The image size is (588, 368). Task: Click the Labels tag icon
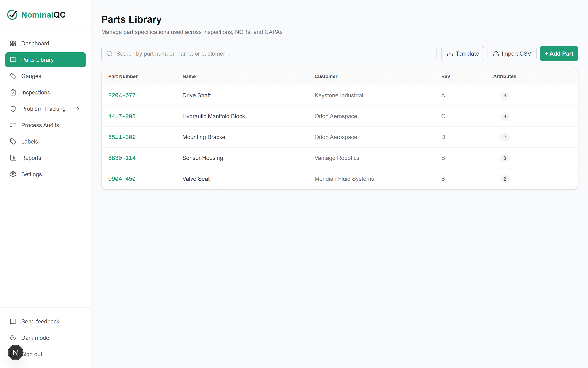13,141
